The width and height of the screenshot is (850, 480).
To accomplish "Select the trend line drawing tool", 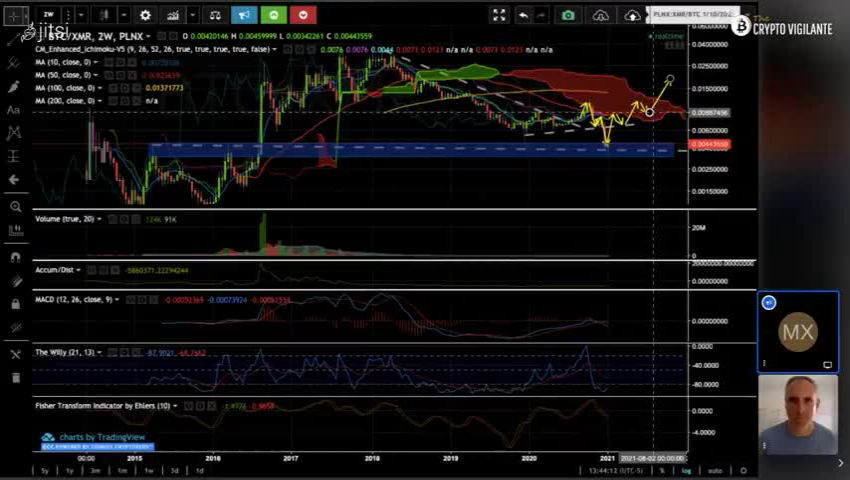I will [14, 40].
